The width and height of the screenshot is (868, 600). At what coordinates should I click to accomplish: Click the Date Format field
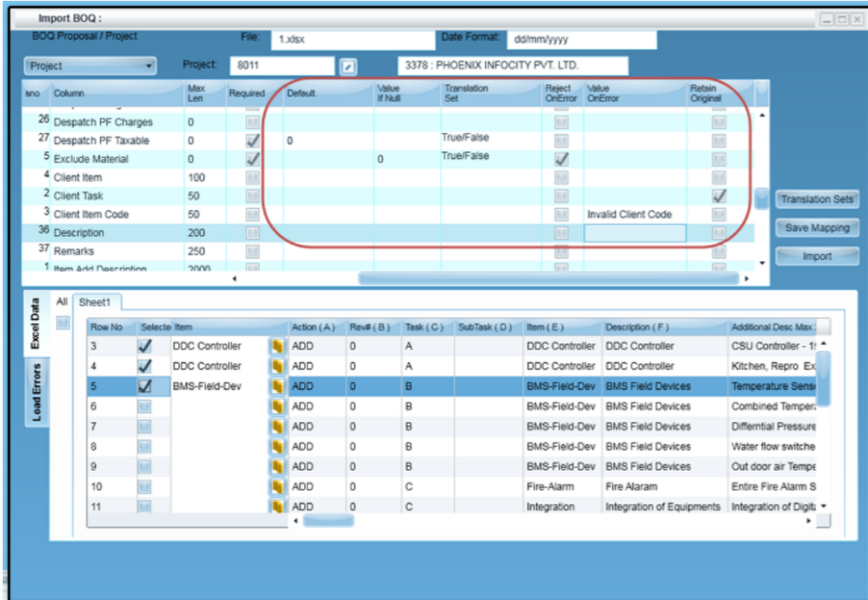click(x=581, y=39)
